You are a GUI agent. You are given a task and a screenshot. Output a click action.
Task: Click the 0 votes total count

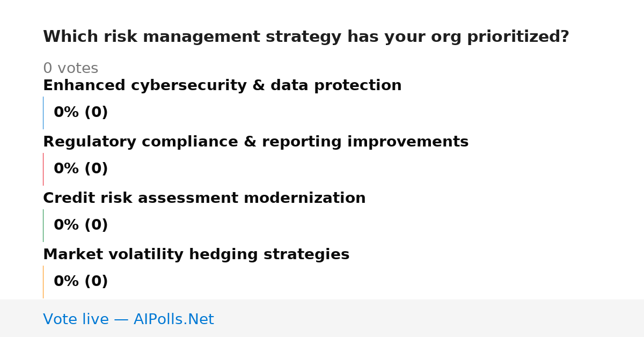(x=70, y=68)
